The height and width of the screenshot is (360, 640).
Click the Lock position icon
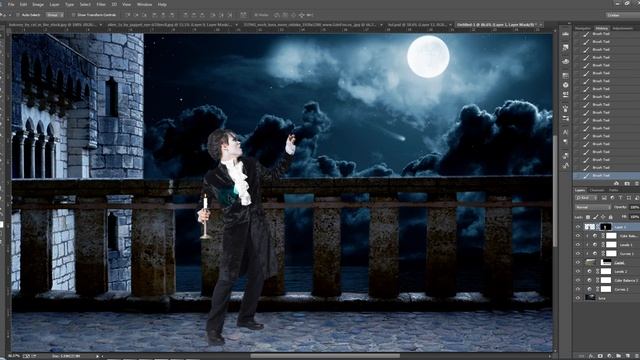click(603, 217)
